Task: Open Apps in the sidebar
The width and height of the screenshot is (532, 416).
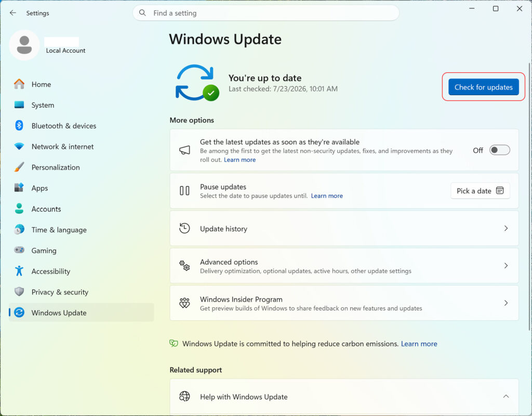Action: point(82,188)
